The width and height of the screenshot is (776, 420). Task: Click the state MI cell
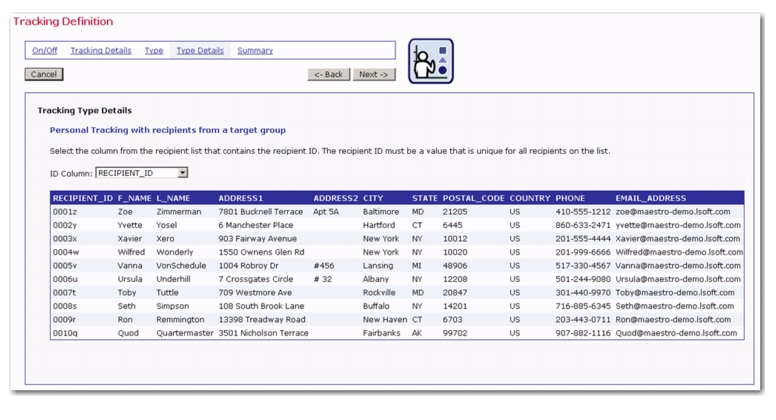point(417,266)
